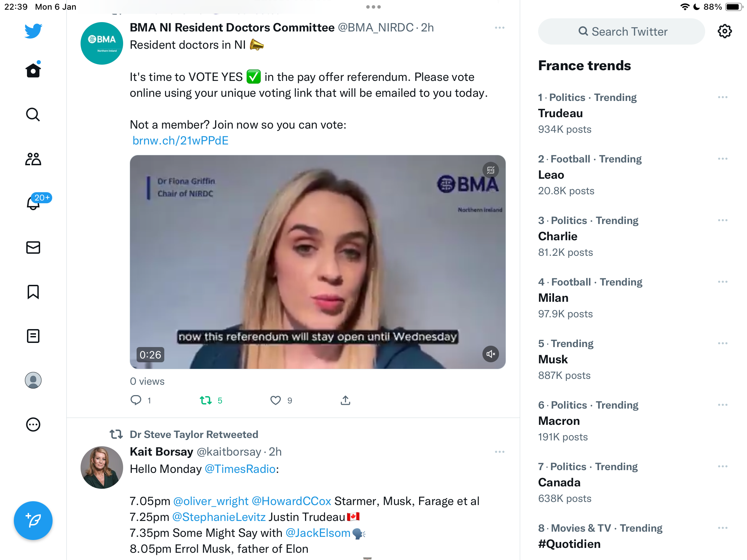The width and height of the screenshot is (747, 560).
Task: Open more options for Leao trend
Action: (x=723, y=159)
